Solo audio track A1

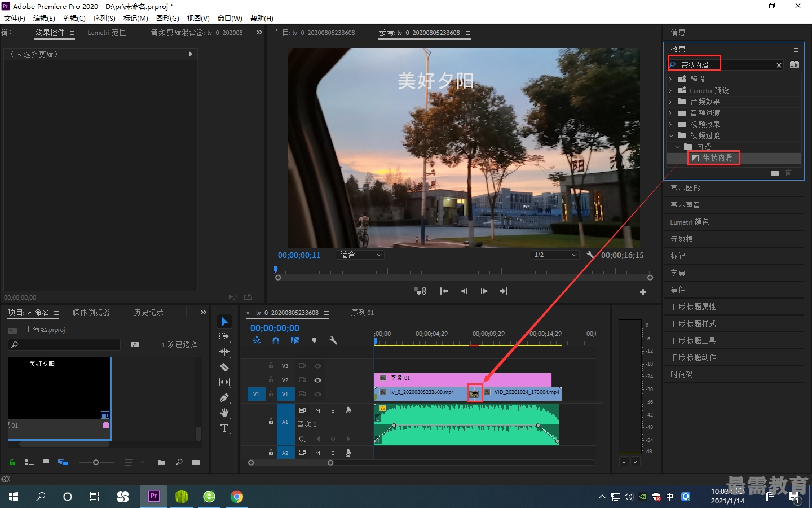coord(333,410)
